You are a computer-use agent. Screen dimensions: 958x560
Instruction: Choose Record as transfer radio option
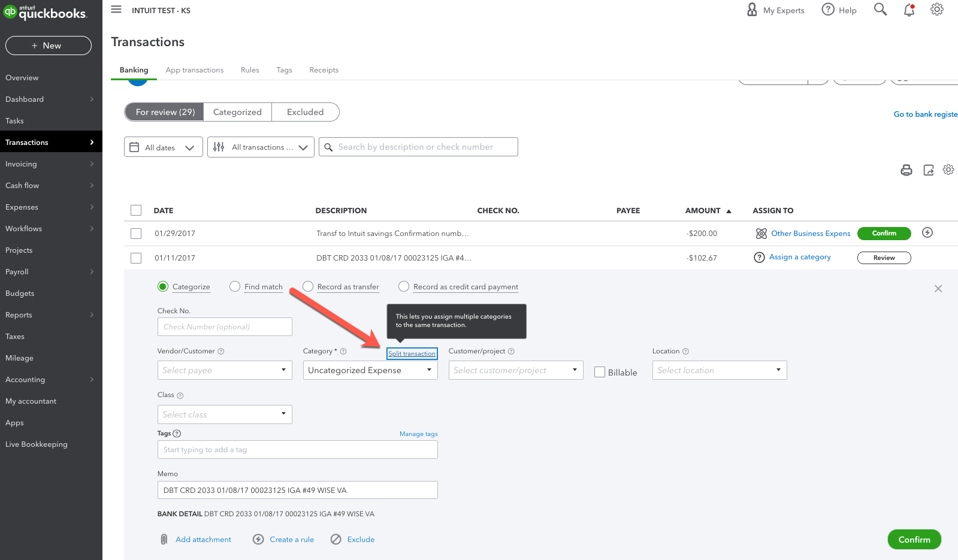click(x=308, y=287)
